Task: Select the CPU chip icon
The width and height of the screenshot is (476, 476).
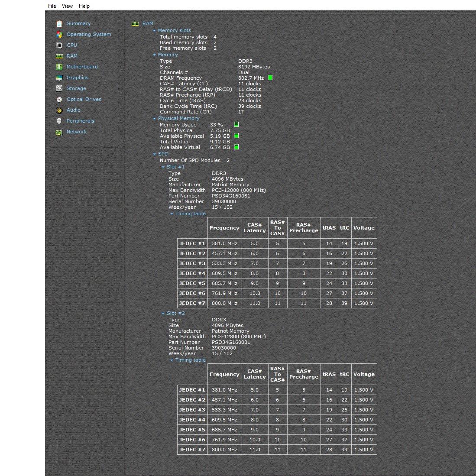Action: [x=59, y=45]
